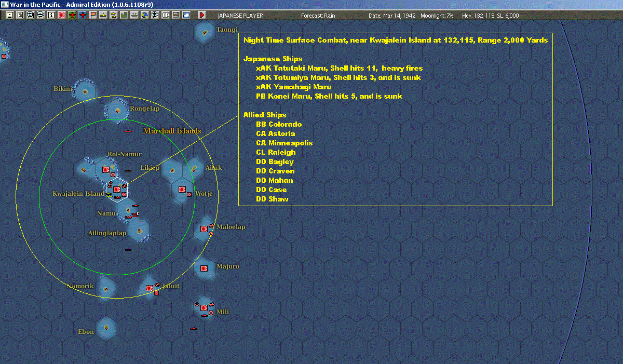The width and height of the screenshot is (623, 364).
Task: Click the Ebon island hex
Action: click(x=106, y=327)
